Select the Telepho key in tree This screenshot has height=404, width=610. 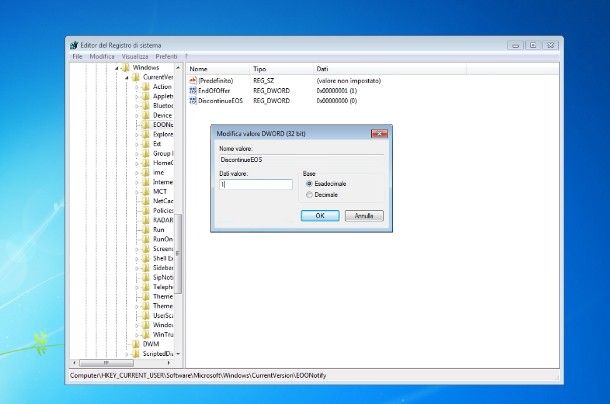[x=163, y=287]
